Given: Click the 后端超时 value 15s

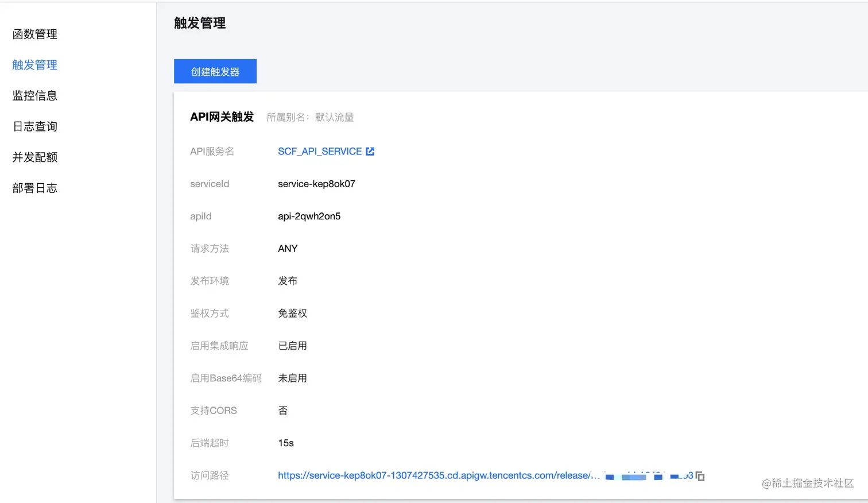Looking at the screenshot, I should tap(286, 443).
